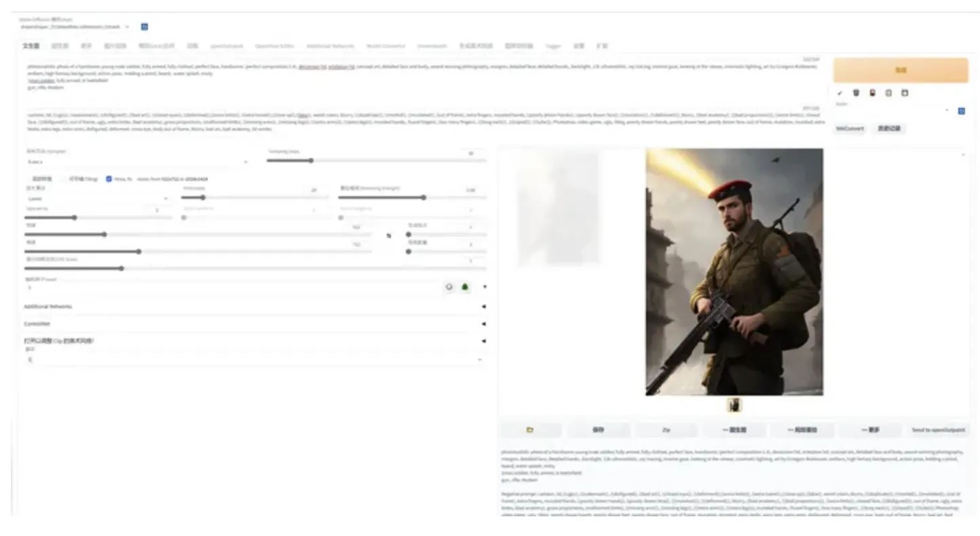The image size is (980, 536).
Task: Click the Send to openOutpaint button
Action: pyautogui.click(x=938, y=430)
